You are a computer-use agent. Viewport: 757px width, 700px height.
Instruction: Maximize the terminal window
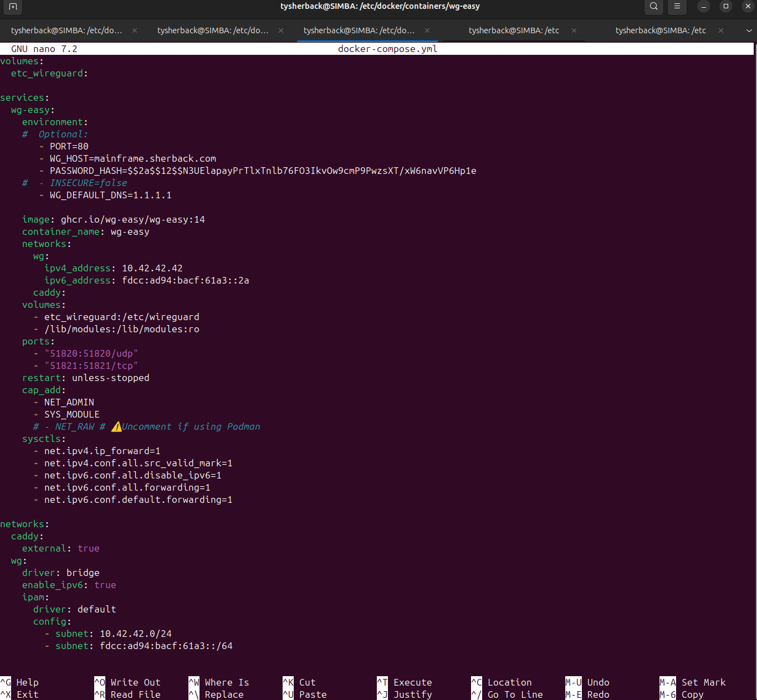(726, 7)
